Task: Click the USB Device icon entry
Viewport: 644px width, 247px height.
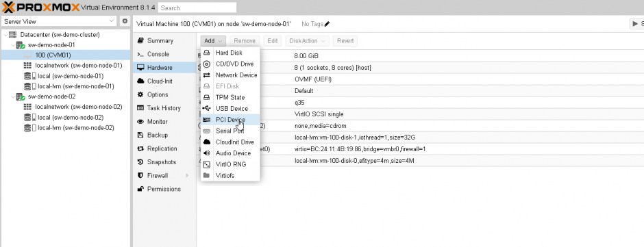Action: point(207,109)
